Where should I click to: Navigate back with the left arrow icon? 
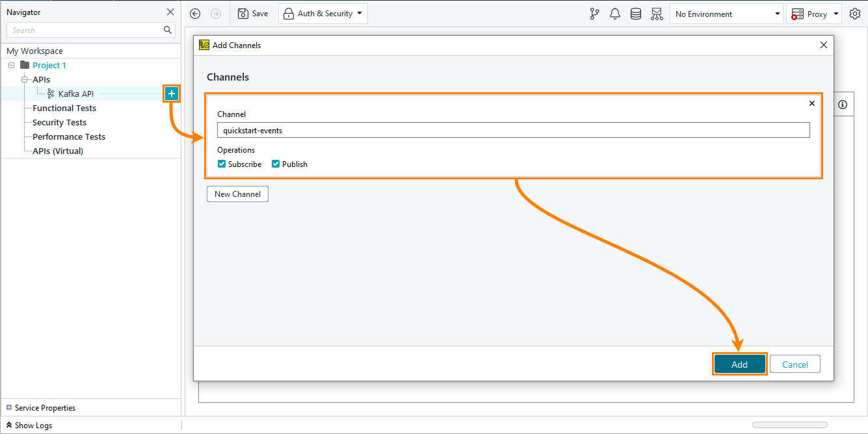[194, 13]
